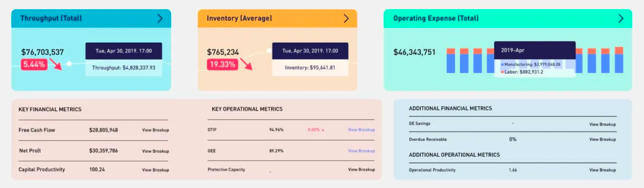Select the Inventory chart data point
Viewport: 644px width, 188px height.
[269, 51]
